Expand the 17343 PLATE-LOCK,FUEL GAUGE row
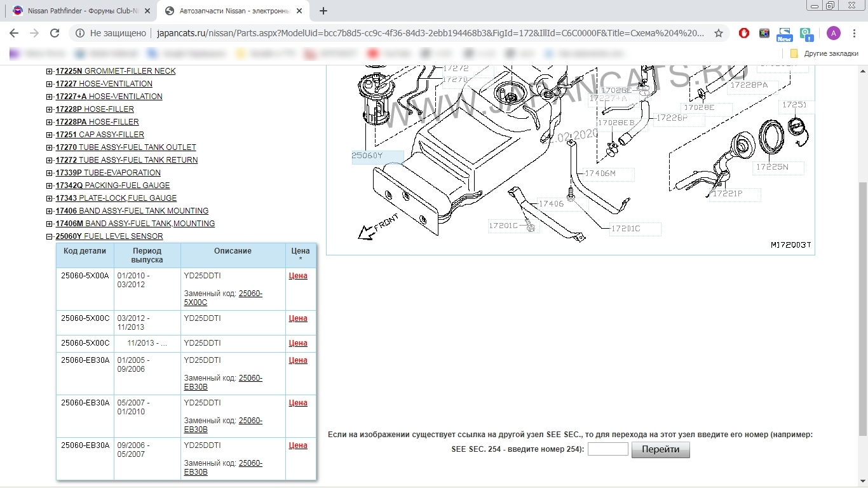The width and height of the screenshot is (868, 488). tap(50, 198)
